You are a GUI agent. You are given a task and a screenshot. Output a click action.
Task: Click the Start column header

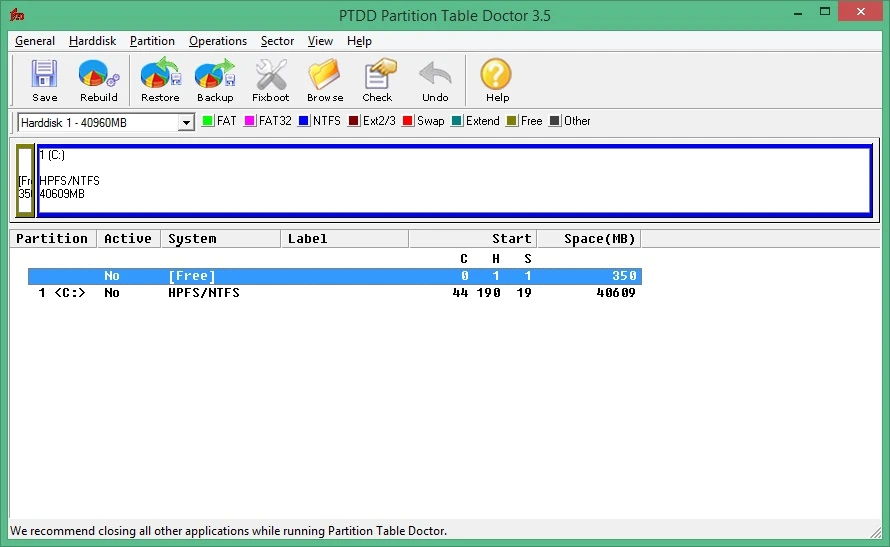[473, 239]
